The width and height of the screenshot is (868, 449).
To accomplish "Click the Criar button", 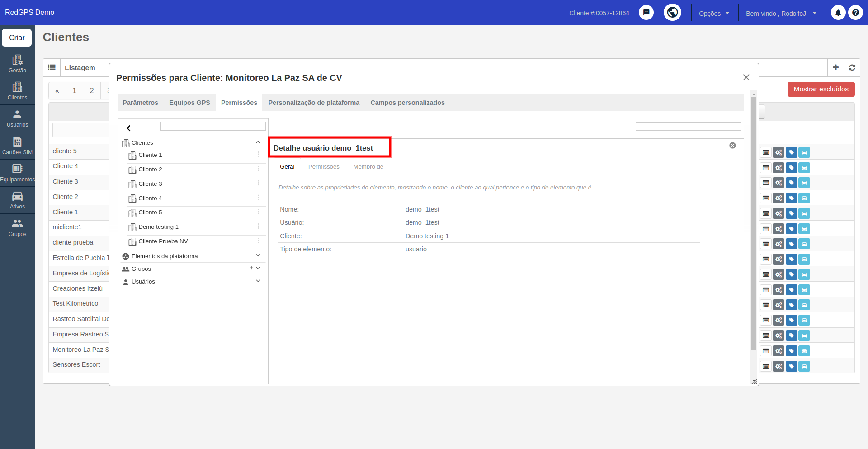I will 17,38.
